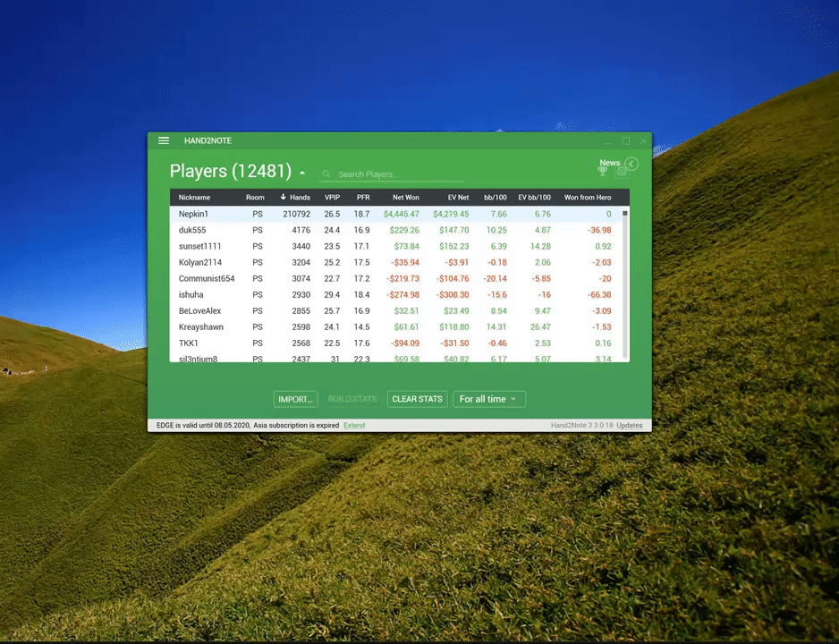Click the Players (12481) heading
The height and width of the screenshot is (644, 839).
(231, 171)
